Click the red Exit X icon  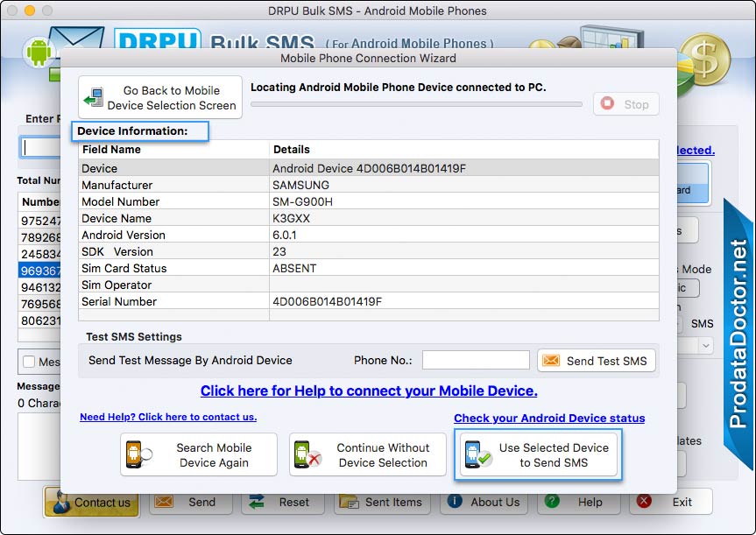(x=644, y=501)
